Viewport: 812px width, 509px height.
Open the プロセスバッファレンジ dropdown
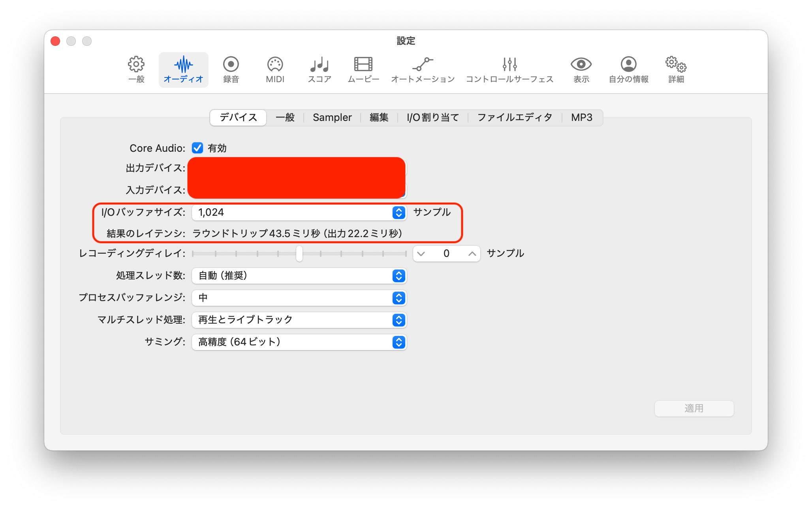299,298
